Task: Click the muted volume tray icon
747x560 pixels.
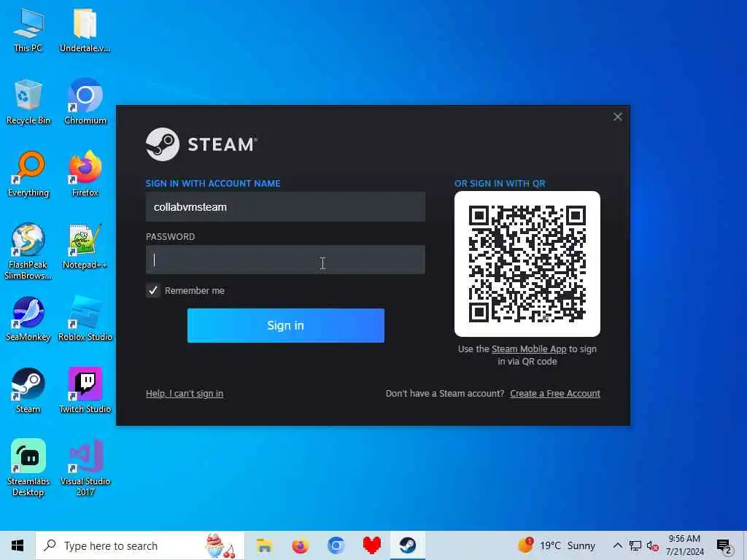Action: (653, 545)
